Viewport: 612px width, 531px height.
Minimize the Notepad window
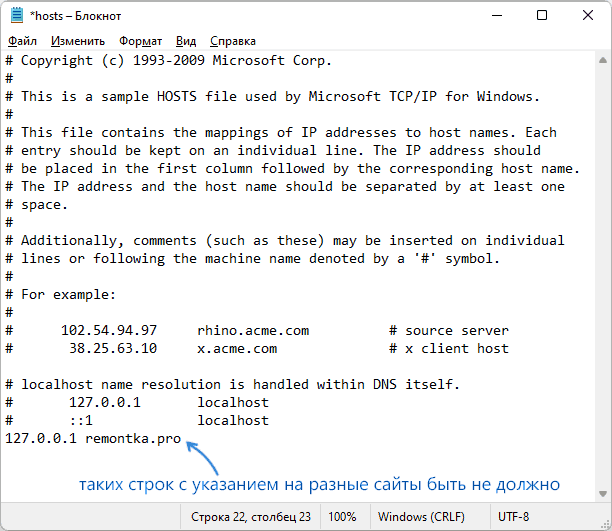click(497, 16)
